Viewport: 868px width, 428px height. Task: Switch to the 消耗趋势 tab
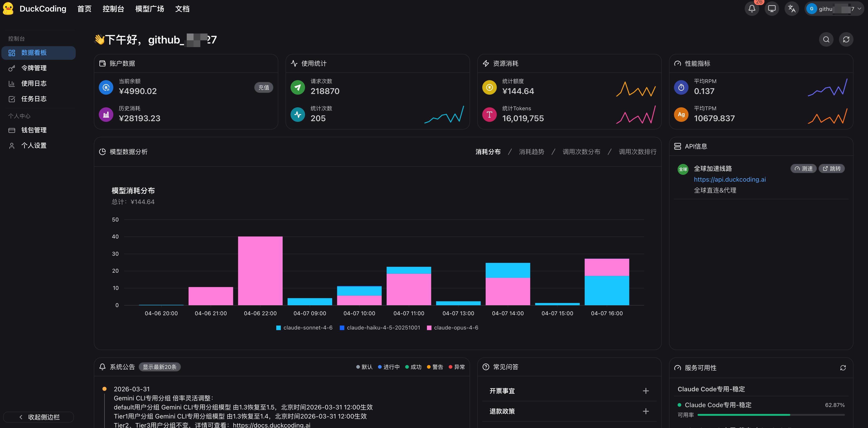[x=531, y=152]
